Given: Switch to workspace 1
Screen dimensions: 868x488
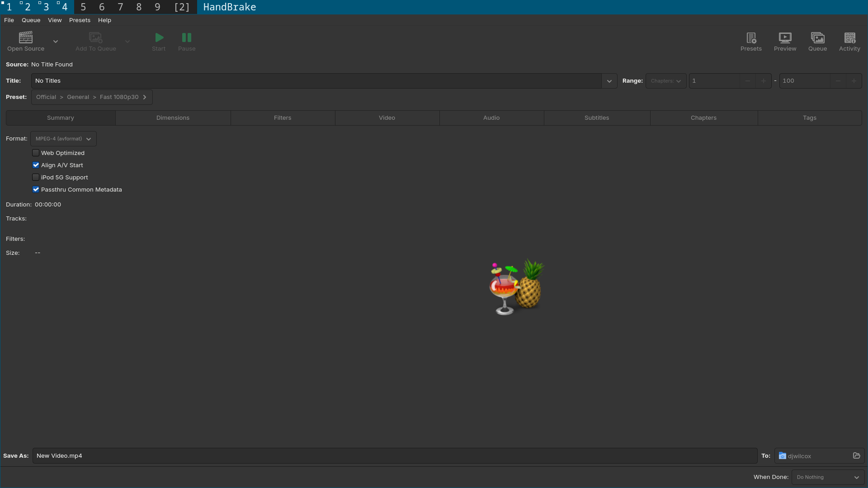Looking at the screenshot, I should pos(9,7).
